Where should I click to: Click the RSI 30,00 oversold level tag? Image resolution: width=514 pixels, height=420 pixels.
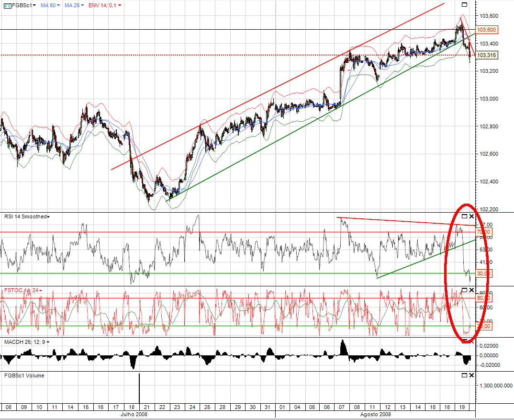(x=483, y=273)
